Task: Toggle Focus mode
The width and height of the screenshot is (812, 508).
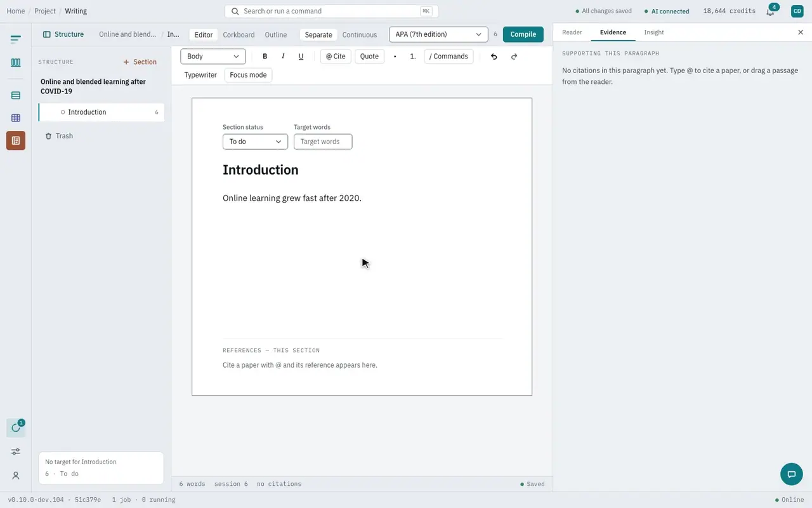Action: coord(248,75)
